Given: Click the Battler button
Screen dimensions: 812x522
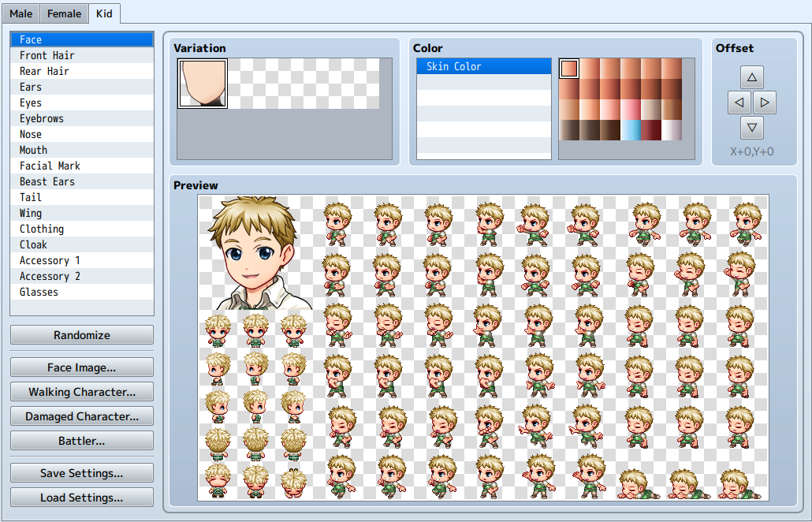Looking at the screenshot, I should coord(82,441).
